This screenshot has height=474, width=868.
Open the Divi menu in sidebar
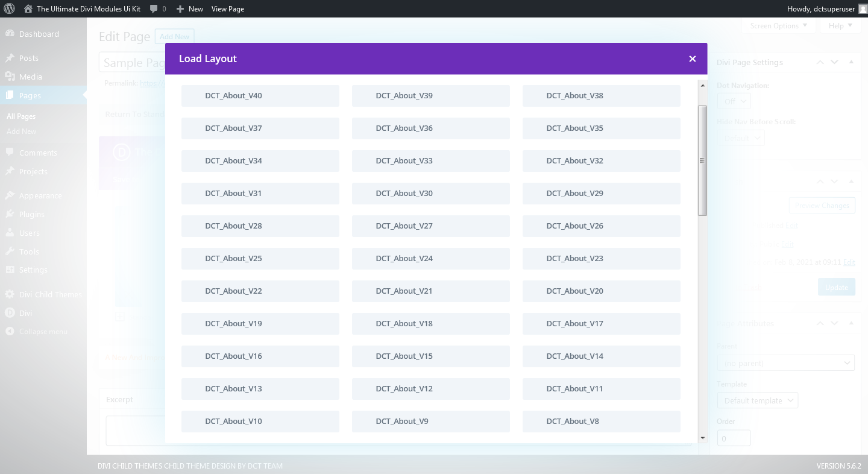(x=25, y=314)
